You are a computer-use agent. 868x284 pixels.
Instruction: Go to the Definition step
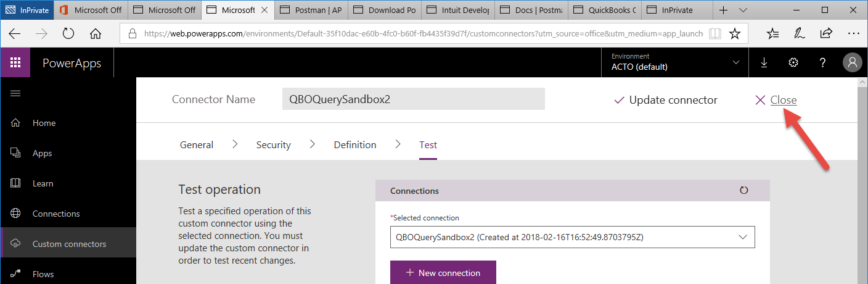pyautogui.click(x=355, y=145)
